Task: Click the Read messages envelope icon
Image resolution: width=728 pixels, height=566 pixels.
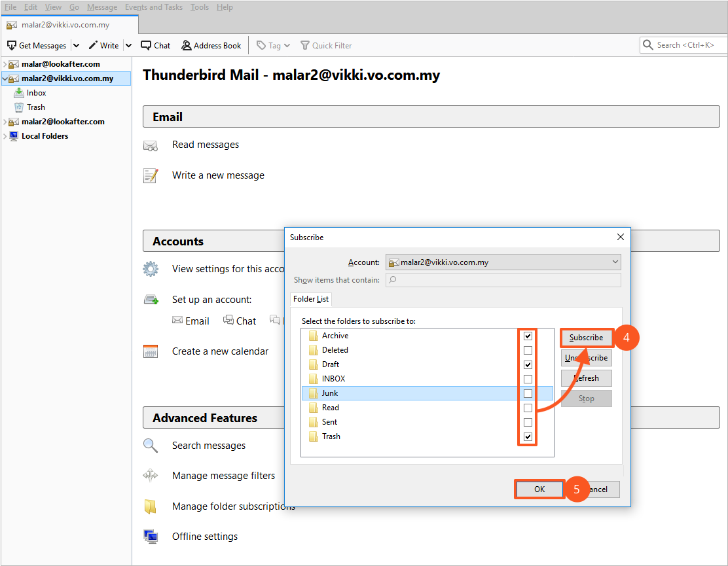Action: click(151, 146)
